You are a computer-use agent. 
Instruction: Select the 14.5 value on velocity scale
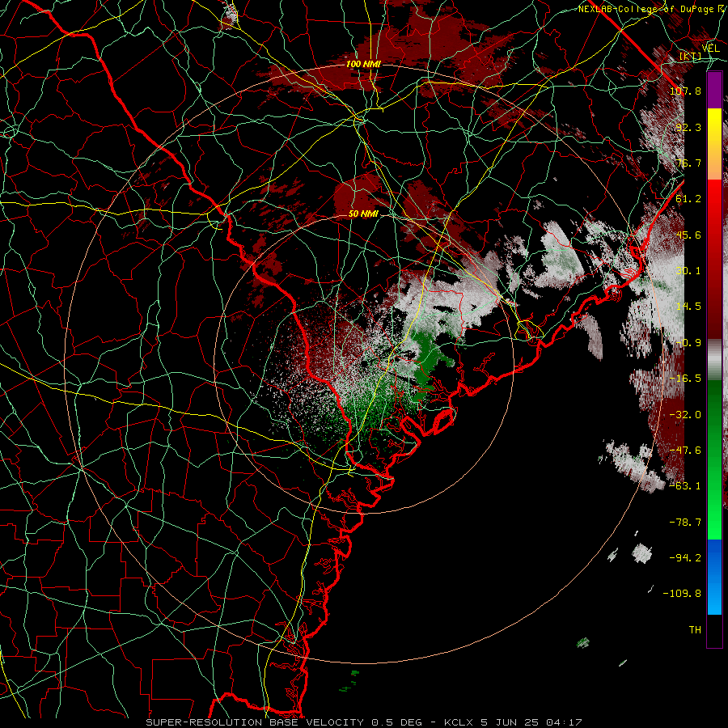point(688,307)
